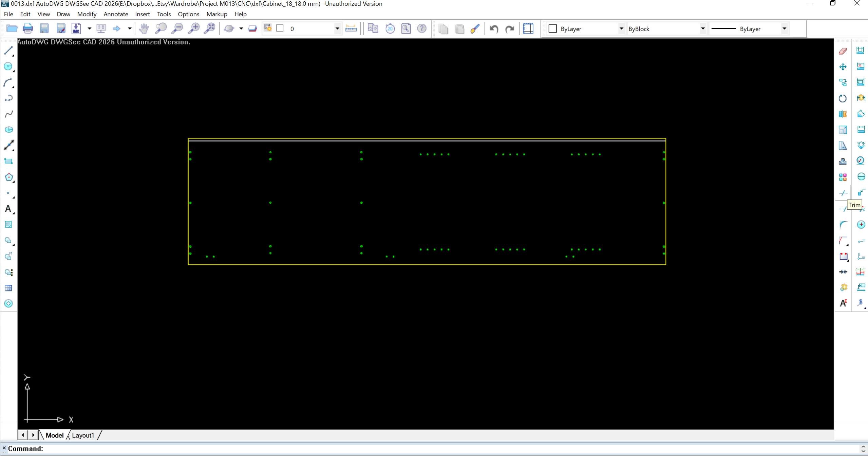Click the Zoom extents icon
Screen dimensions: 868x456
(210, 28)
